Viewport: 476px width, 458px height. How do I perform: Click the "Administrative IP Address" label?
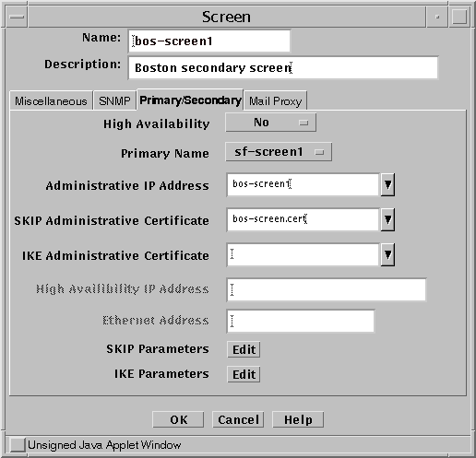[127, 185]
